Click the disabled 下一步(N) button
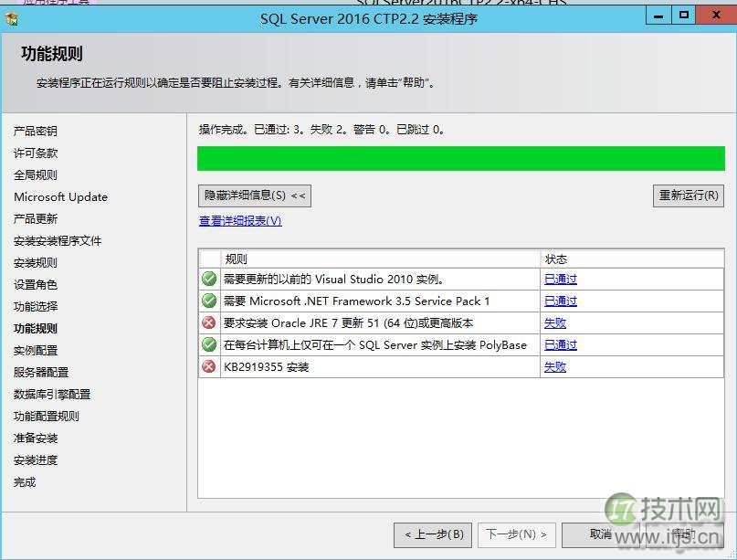Image resolution: width=737 pixels, height=560 pixels. [x=517, y=535]
